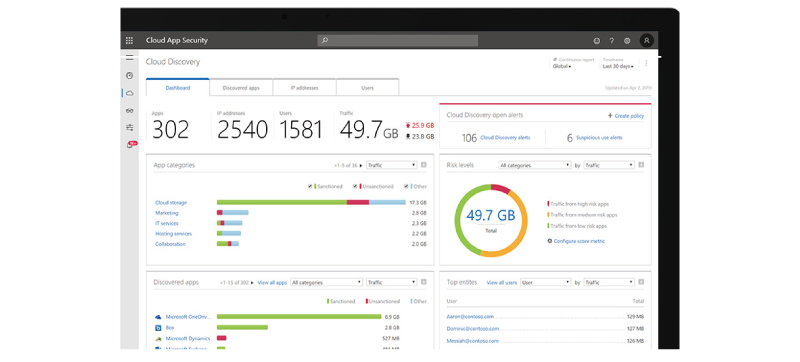Click the plus icon beside Create policy
Viewport: 800px width, 362px height.
[x=610, y=116]
